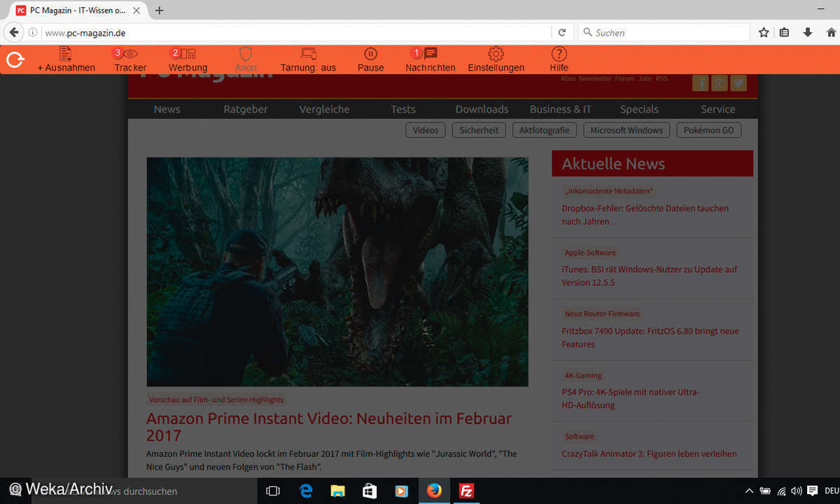Click the Videos topic button
The image size is (840, 504).
tap(426, 130)
